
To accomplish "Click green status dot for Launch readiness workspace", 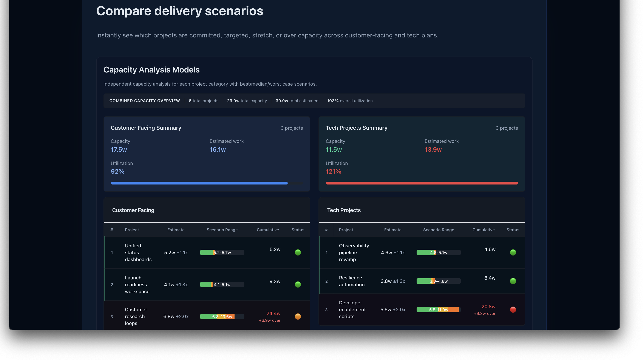I will pyautogui.click(x=298, y=284).
